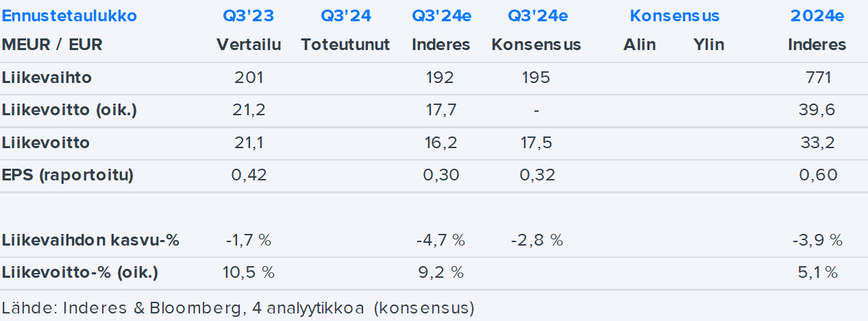Click the Liikevoitto (oik.) row label
Viewport: 868px width, 321px height.
(x=69, y=110)
